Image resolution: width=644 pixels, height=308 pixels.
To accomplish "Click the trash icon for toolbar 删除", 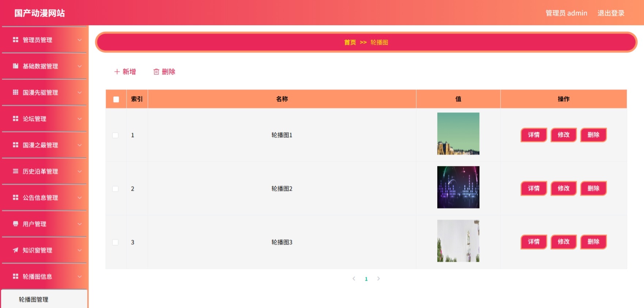I will coord(156,72).
